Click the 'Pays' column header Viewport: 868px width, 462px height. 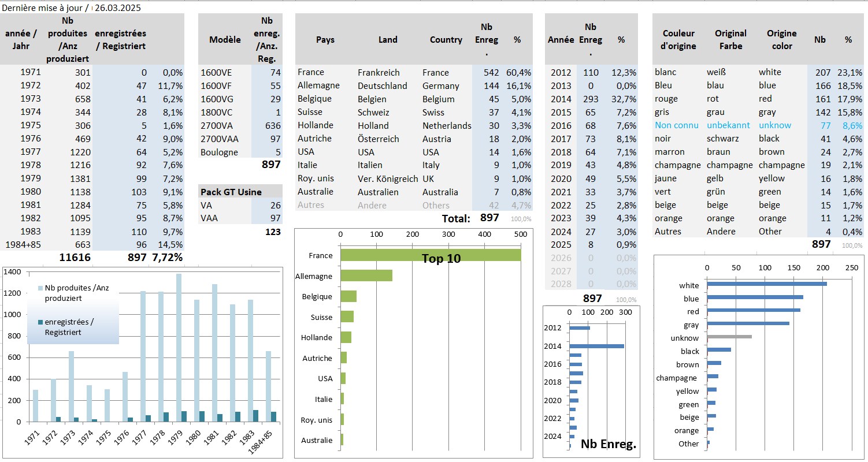[x=325, y=40]
